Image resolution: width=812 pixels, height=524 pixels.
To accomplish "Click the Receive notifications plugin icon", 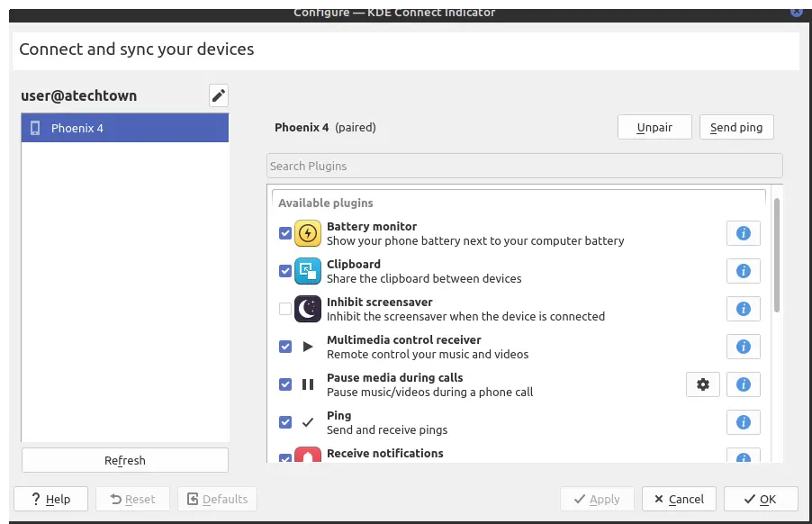I will click(308, 455).
